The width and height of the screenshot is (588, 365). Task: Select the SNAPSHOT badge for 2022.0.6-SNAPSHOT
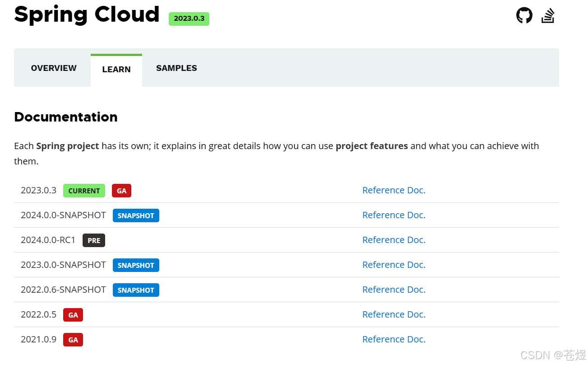point(136,290)
